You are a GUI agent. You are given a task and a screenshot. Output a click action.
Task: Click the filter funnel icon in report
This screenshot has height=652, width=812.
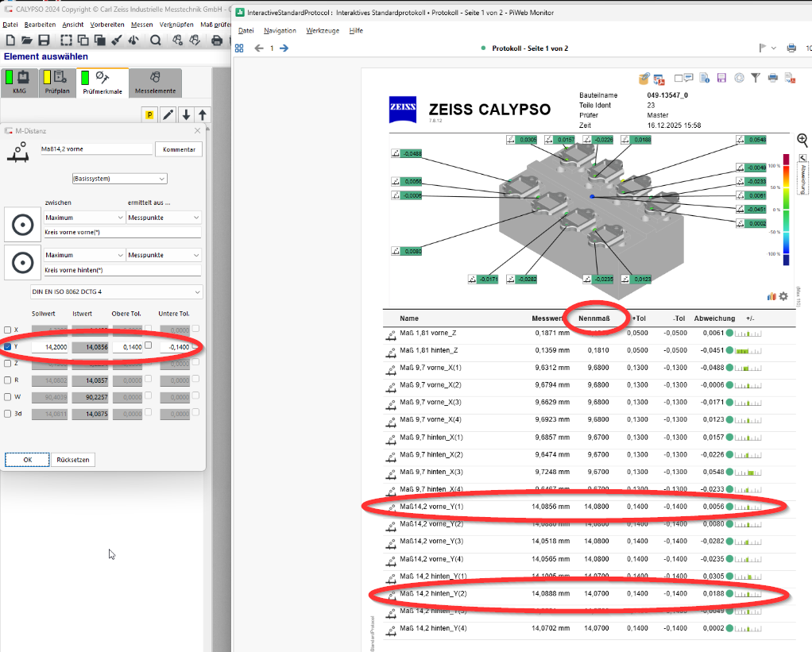coord(756,78)
